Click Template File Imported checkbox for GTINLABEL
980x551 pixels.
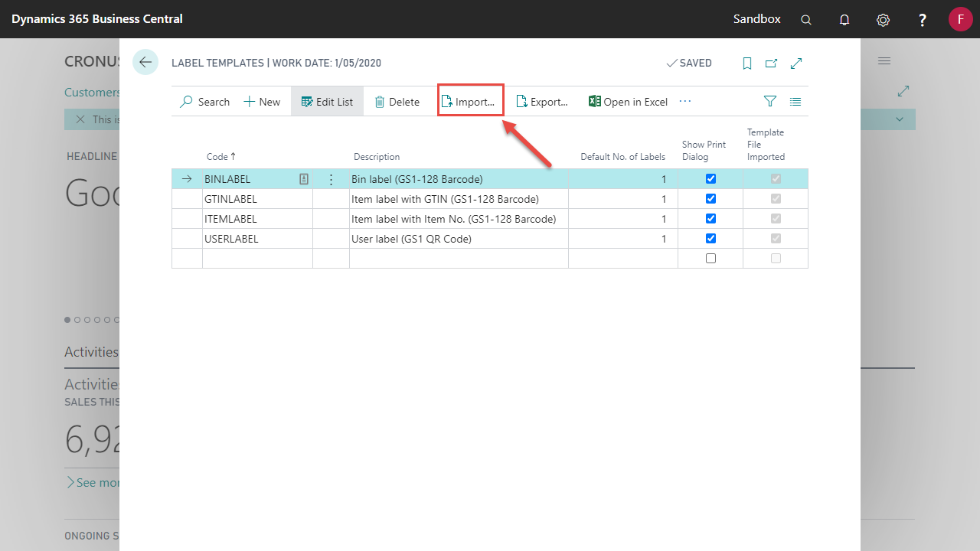(776, 199)
